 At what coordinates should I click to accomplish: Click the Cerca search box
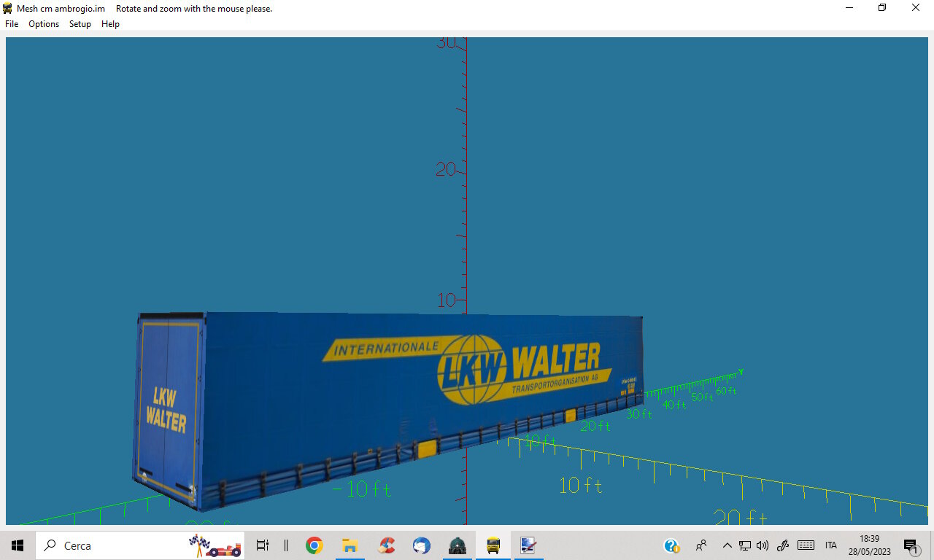(x=140, y=545)
